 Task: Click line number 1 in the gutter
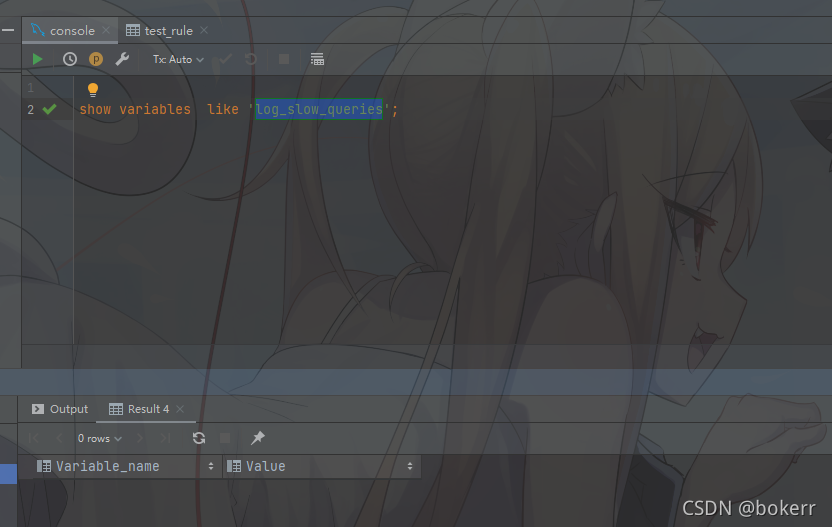pyautogui.click(x=30, y=88)
